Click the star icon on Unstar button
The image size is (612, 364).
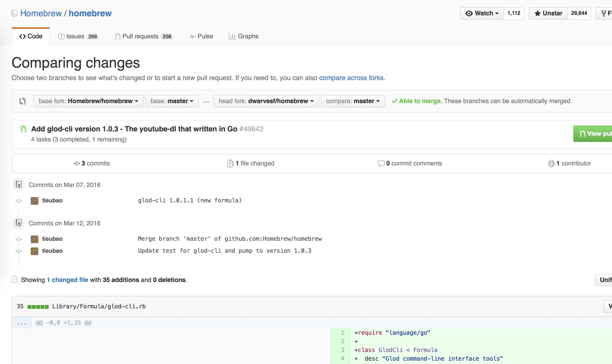click(537, 13)
